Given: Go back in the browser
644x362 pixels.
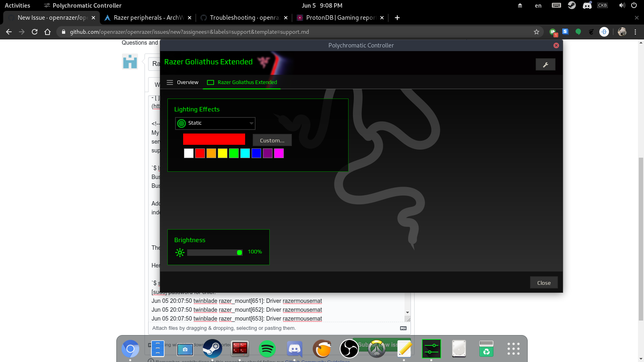Looking at the screenshot, I should point(9,32).
